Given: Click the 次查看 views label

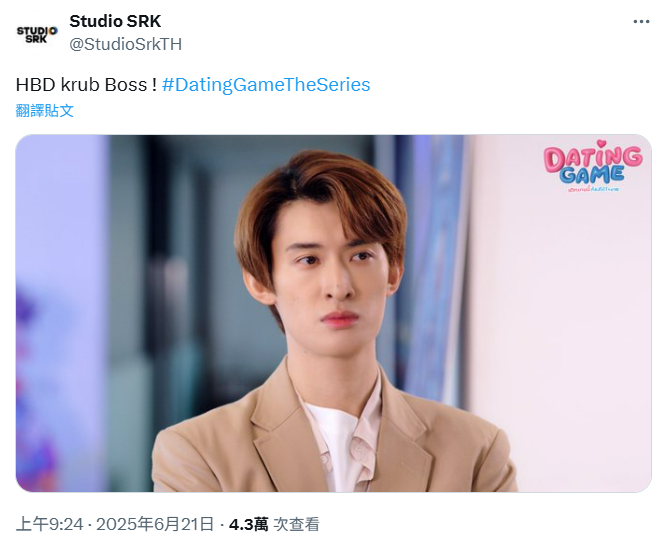Looking at the screenshot, I should pos(296,524).
